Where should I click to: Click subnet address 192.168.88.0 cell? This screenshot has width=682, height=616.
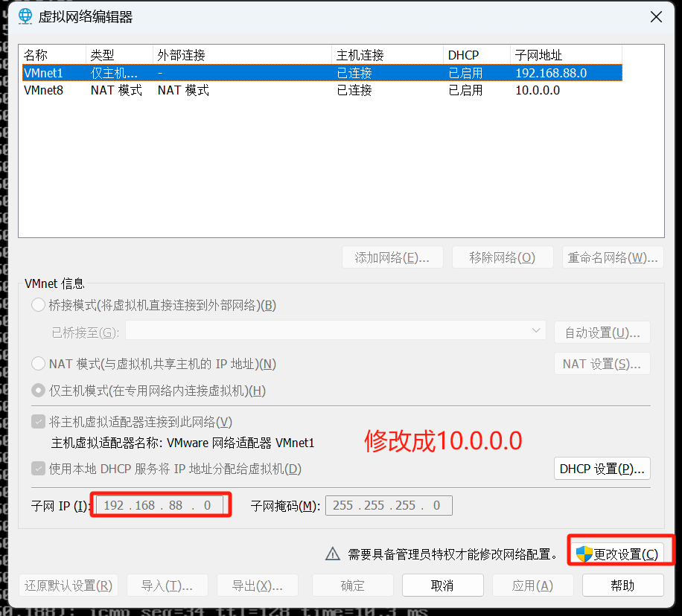point(551,73)
